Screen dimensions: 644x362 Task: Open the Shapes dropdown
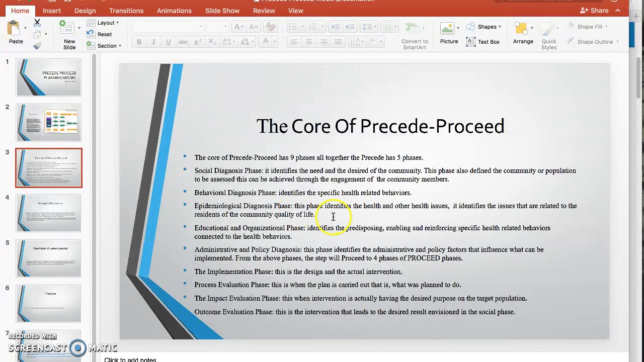(x=484, y=27)
